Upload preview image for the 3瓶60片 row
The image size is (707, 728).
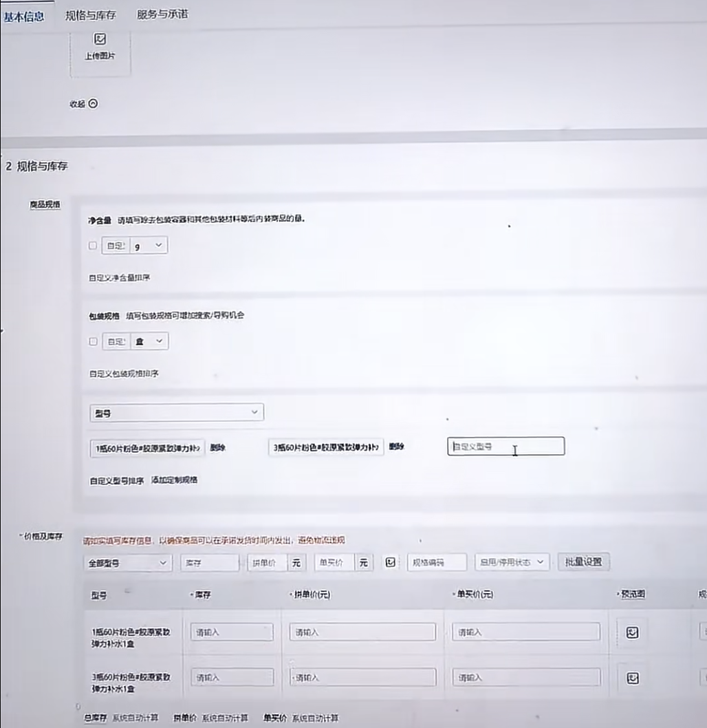633,678
